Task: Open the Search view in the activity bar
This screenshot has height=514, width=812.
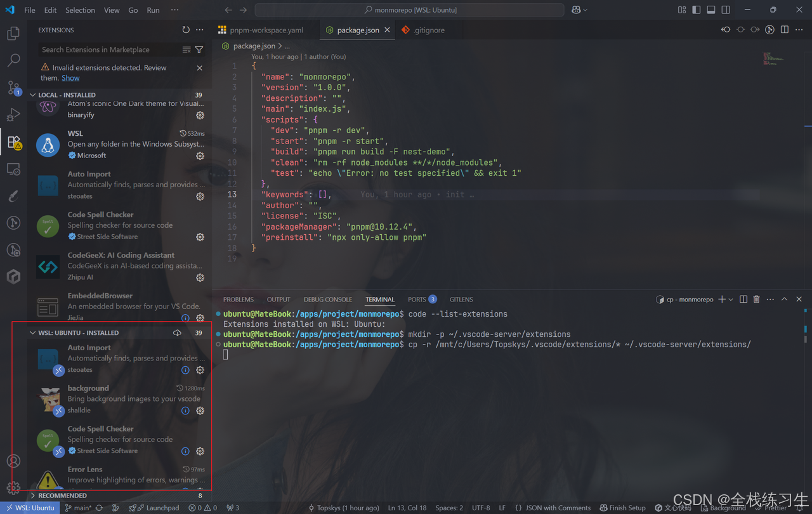Action: point(13,60)
